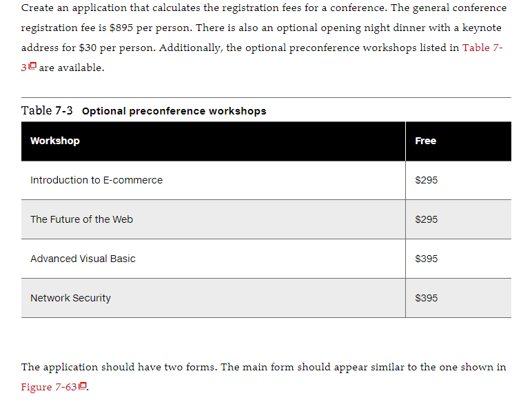Screen dimensions: 532x409
Task: Click the popup icon beside Figure 7-63
Action: click(83, 386)
